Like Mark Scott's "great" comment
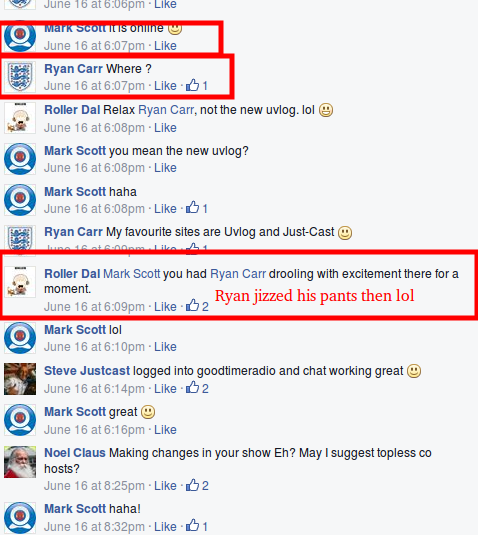The image size is (478, 535). tap(165, 430)
